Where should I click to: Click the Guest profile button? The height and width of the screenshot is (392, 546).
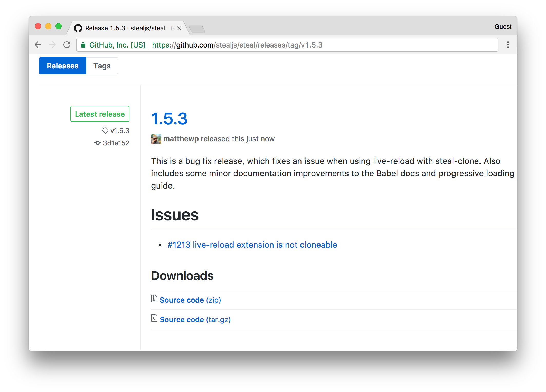(x=503, y=27)
